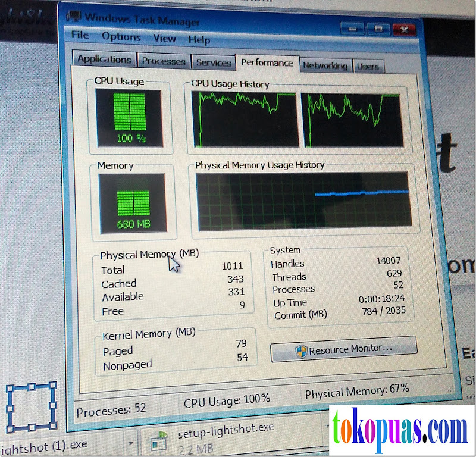
Task: Click the Paged kernel memory value 79
Action: coord(242,343)
